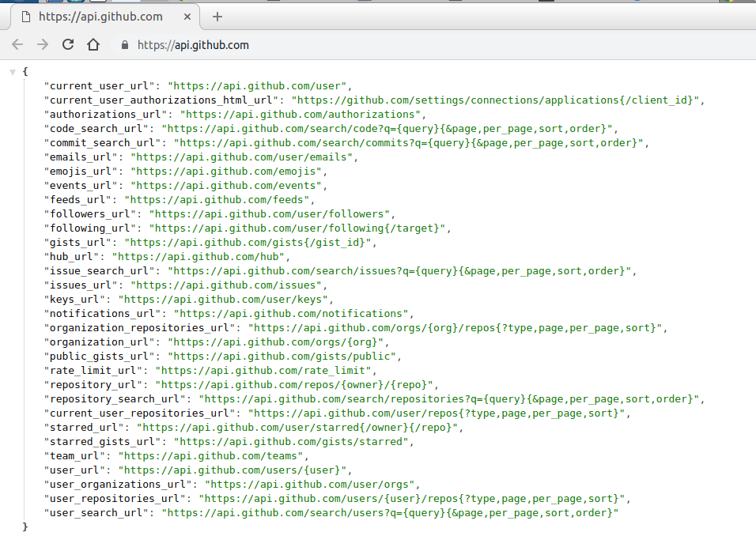This screenshot has width=756, height=551.
Task: Open a new tab with plus button
Action: (x=217, y=17)
